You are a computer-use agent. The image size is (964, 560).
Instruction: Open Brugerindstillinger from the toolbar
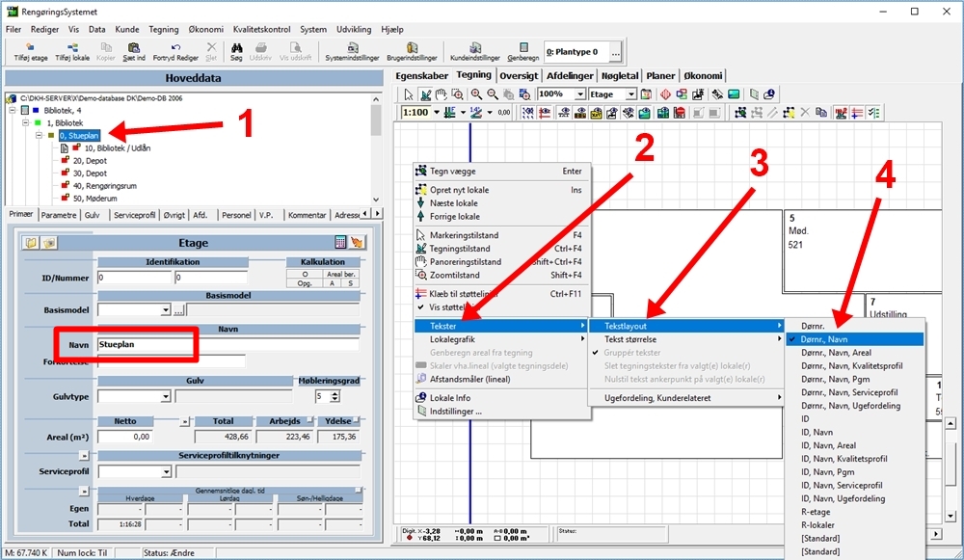[x=412, y=52]
